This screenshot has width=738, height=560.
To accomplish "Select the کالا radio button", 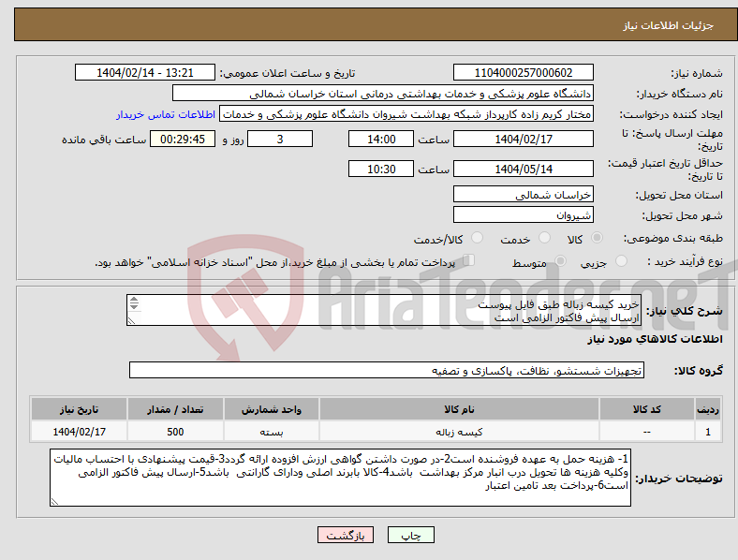I will click(597, 238).
